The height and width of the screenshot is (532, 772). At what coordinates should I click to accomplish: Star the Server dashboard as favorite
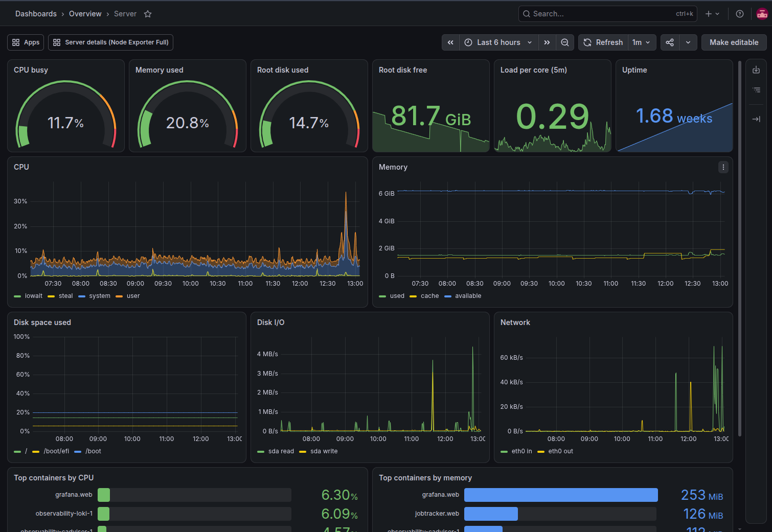click(x=148, y=14)
